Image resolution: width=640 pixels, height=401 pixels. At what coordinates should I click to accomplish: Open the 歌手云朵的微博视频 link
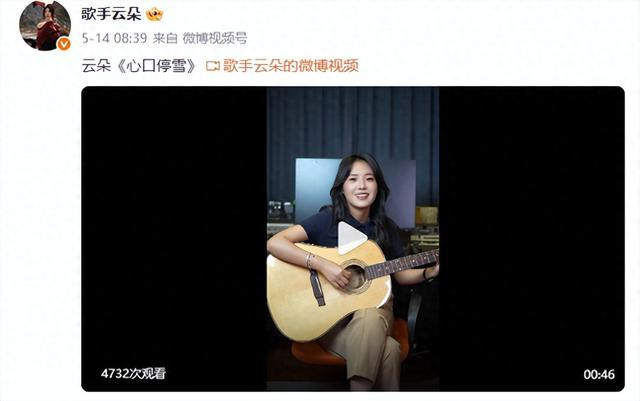click(x=291, y=66)
